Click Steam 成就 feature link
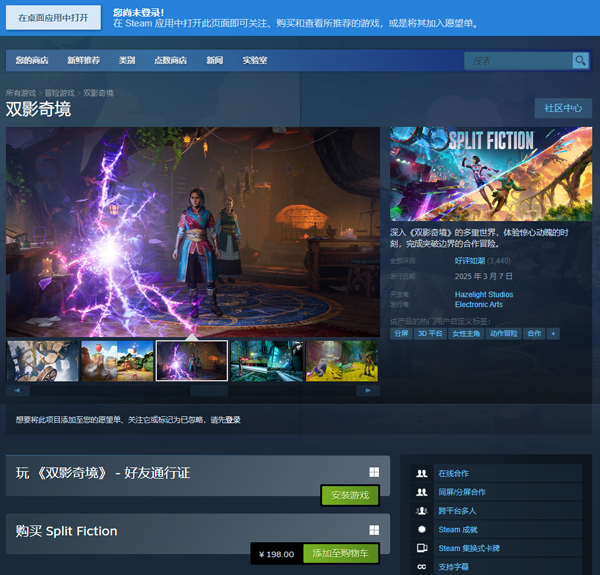The width and height of the screenshot is (600, 575). pyautogui.click(x=458, y=529)
